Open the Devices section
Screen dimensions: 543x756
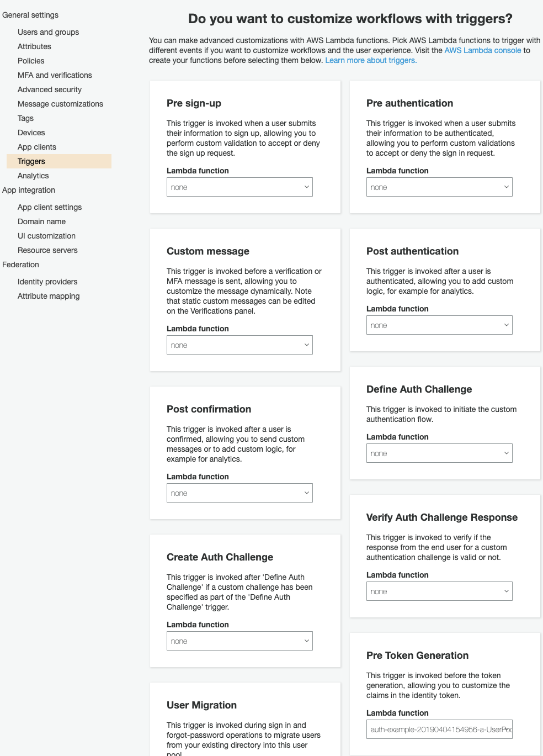(31, 133)
